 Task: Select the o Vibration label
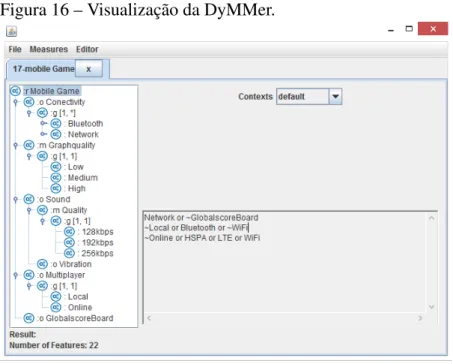pyautogui.click(x=71, y=264)
